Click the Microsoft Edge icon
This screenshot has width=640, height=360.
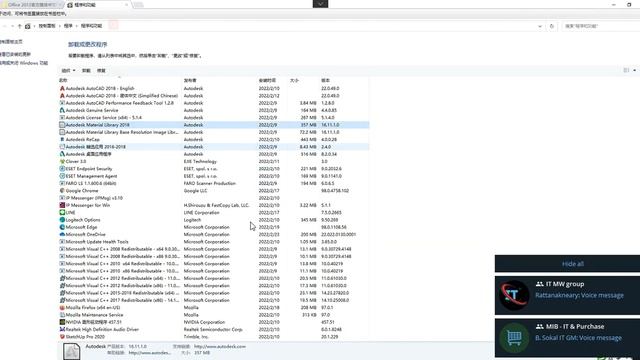(62, 227)
